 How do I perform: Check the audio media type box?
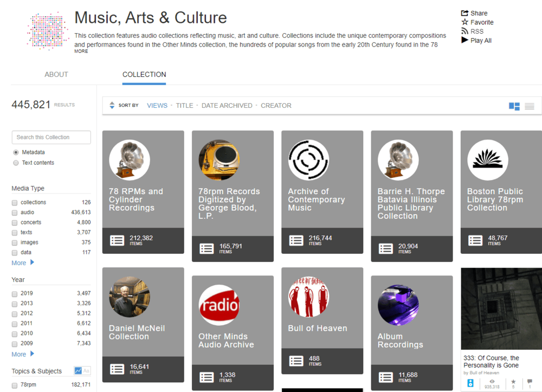pyautogui.click(x=15, y=213)
